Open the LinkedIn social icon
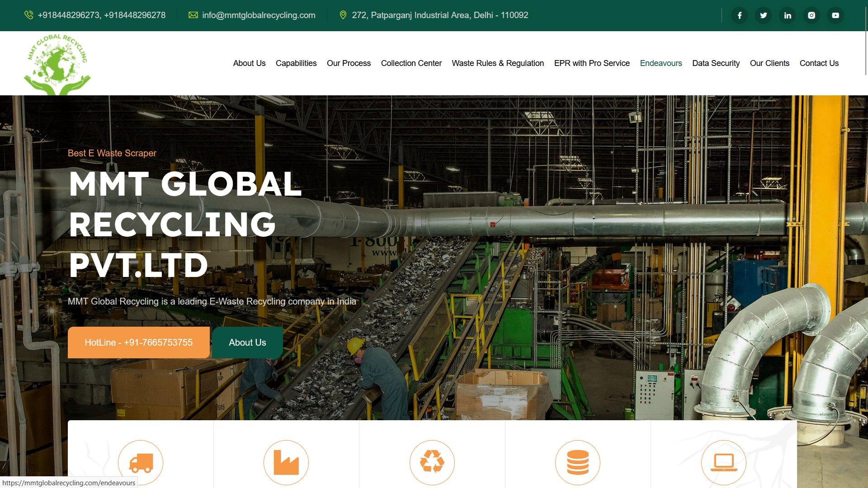 pos(788,15)
